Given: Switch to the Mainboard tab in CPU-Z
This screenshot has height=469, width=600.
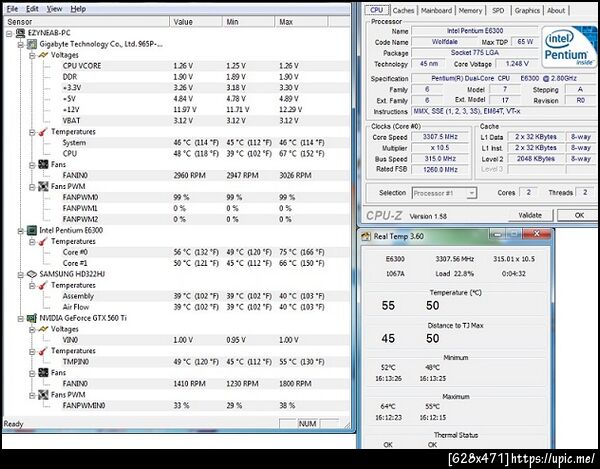Looking at the screenshot, I should click(436, 11).
